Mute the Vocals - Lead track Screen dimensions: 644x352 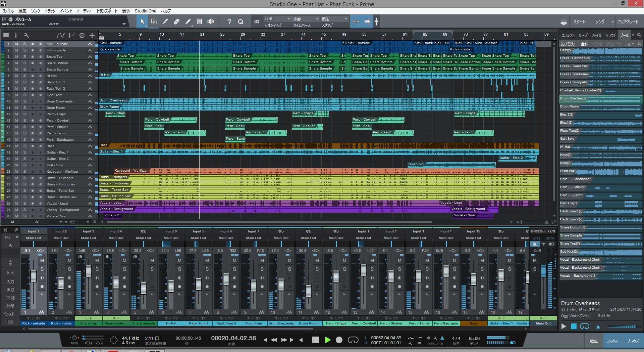[x=16, y=203]
